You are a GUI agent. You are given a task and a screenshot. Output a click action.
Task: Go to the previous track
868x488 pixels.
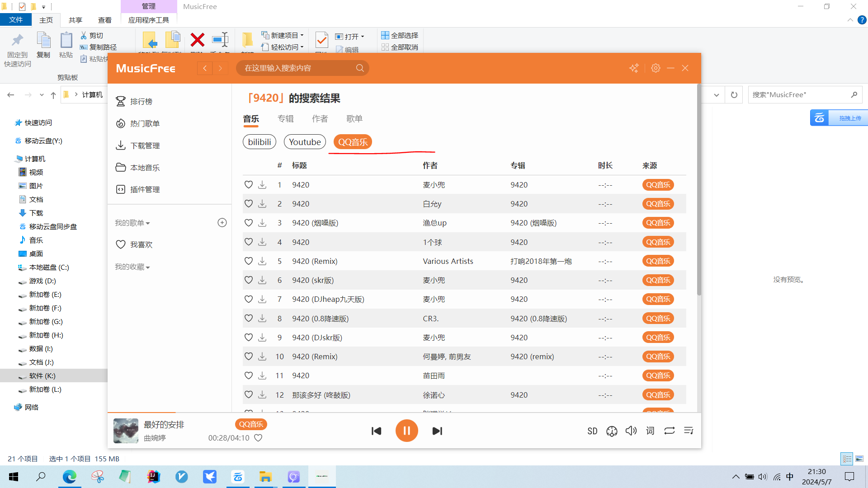[376, 431]
